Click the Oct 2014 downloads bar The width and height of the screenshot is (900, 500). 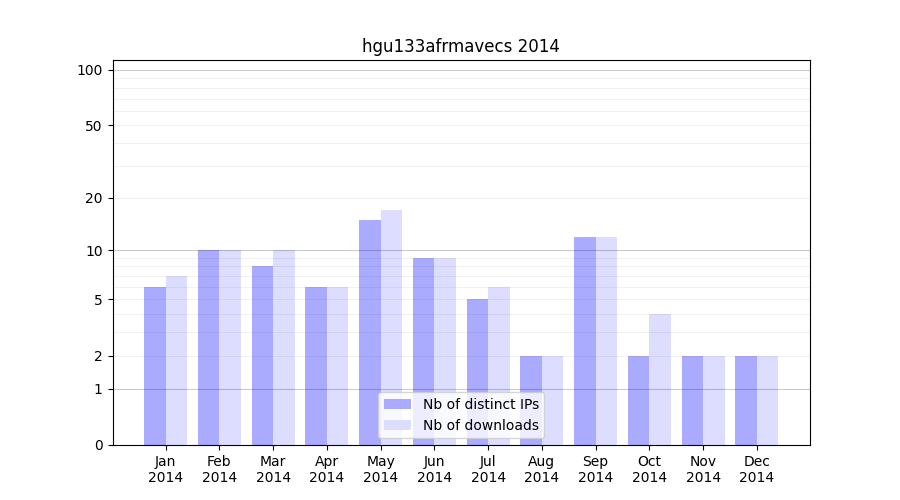click(660, 379)
